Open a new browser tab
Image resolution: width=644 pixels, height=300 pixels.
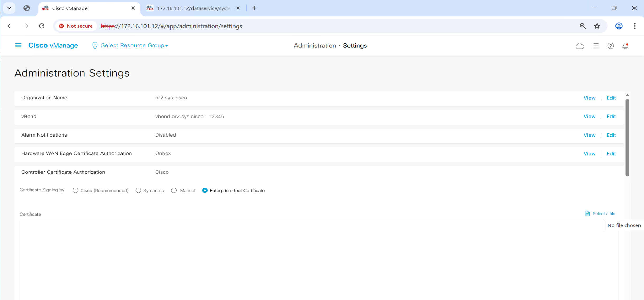coord(254,8)
